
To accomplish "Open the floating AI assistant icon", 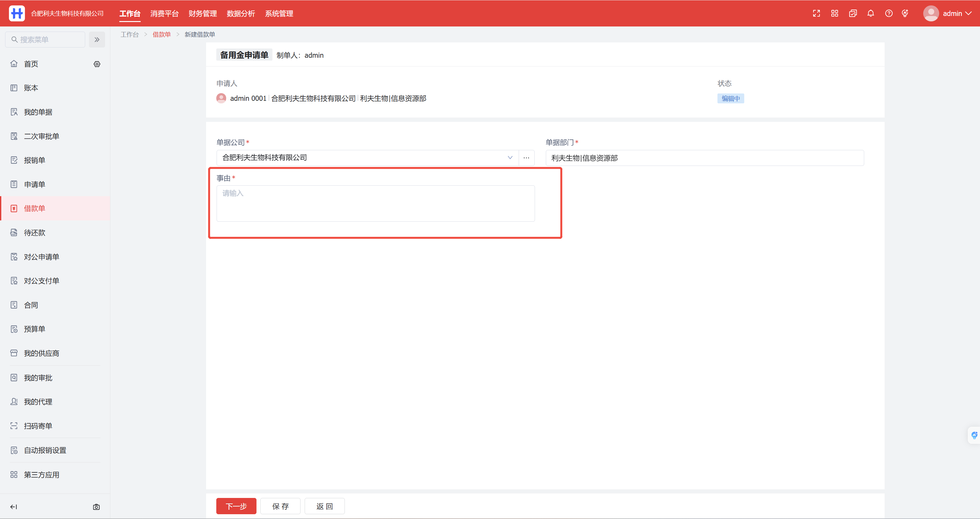I will (974, 435).
